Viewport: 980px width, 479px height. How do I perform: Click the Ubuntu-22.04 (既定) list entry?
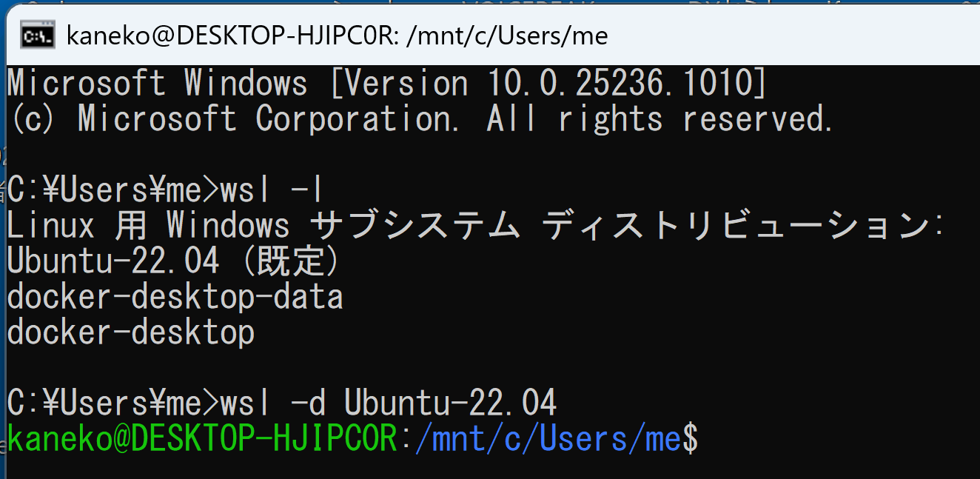(x=174, y=261)
